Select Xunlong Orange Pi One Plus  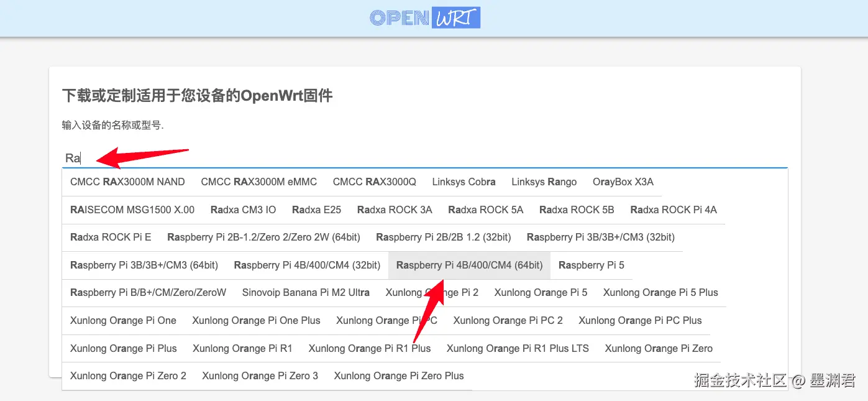pyautogui.click(x=256, y=320)
